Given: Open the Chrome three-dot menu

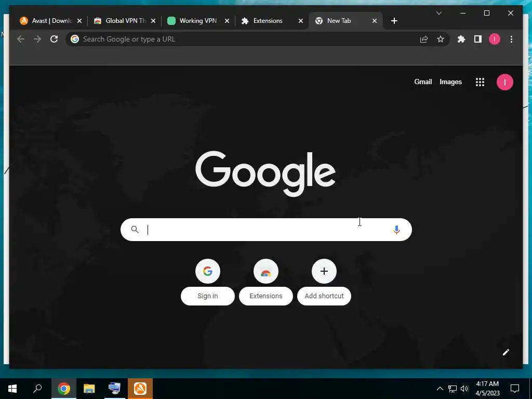Looking at the screenshot, I should point(511,39).
